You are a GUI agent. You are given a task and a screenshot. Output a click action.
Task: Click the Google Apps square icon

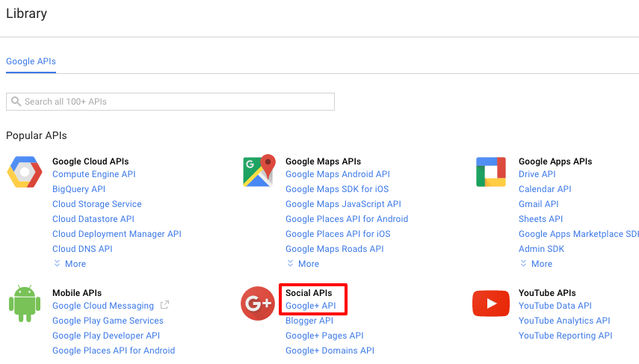tap(491, 172)
